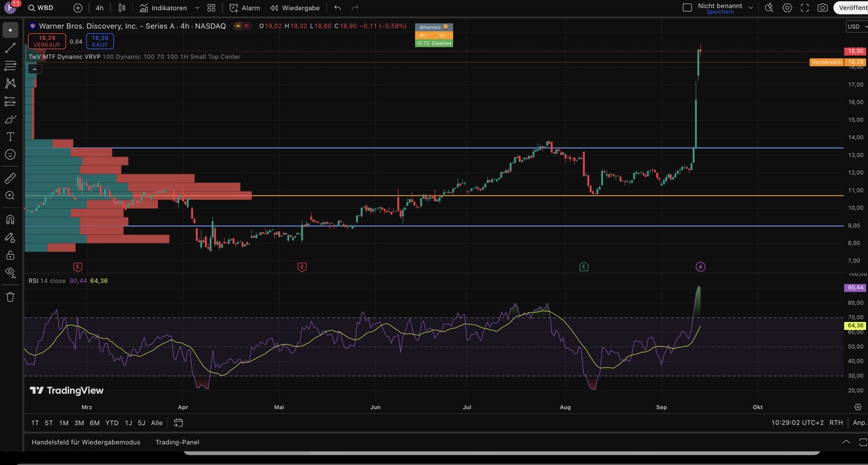This screenshot has width=868, height=465.
Task: Select the layout square icon
Action: point(687,7)
